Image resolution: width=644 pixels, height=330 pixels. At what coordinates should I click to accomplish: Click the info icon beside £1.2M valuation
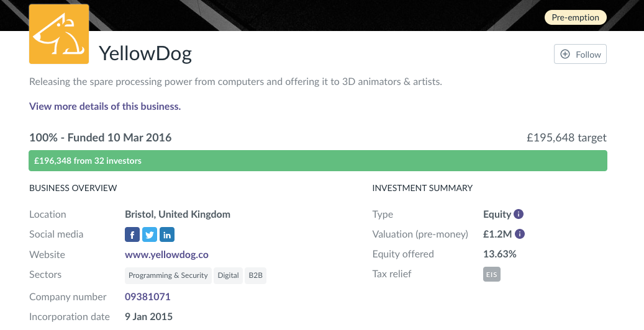(x=520, y=234)
